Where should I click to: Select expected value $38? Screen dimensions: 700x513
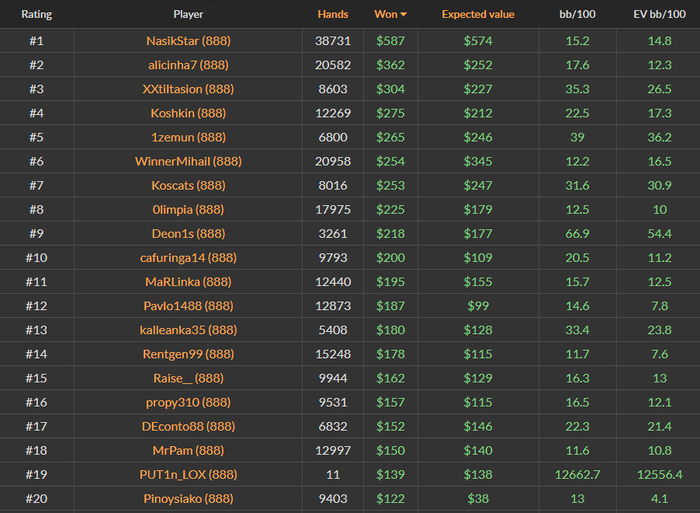(x=478, y=499)
